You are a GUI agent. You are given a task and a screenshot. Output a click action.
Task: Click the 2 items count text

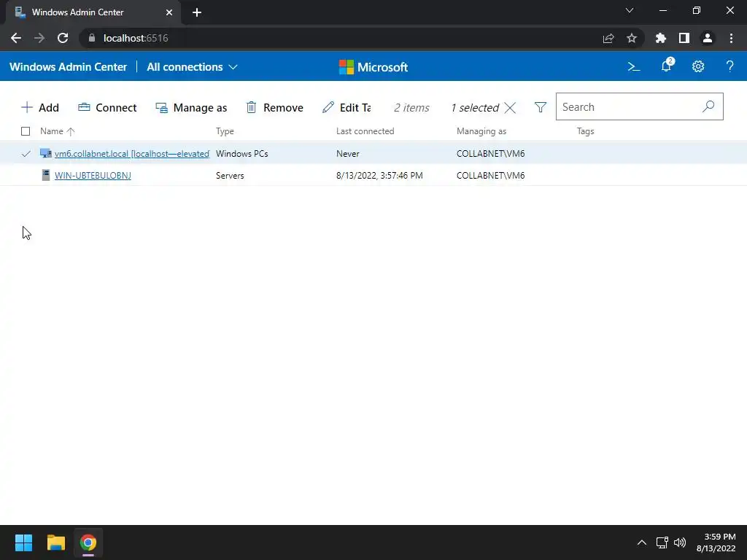point(411,108)
